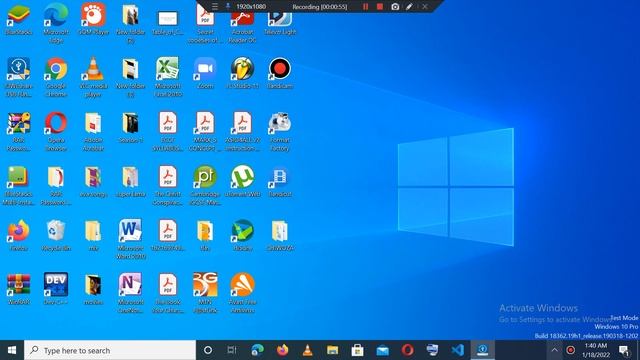Image resolution: width=640 pixels, height=360 pixels.
Task: Select Bandicut desktop shortcut
Action: coord(280,181)
